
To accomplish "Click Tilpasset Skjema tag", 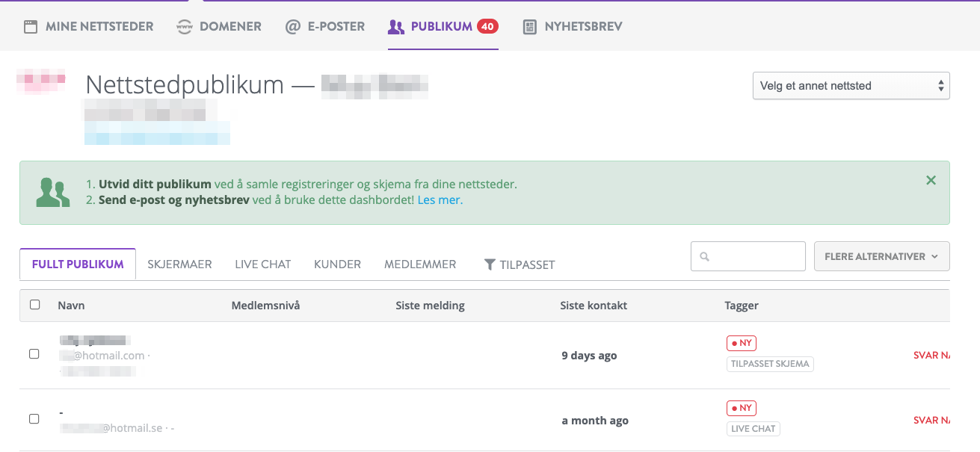I will 770,365.
